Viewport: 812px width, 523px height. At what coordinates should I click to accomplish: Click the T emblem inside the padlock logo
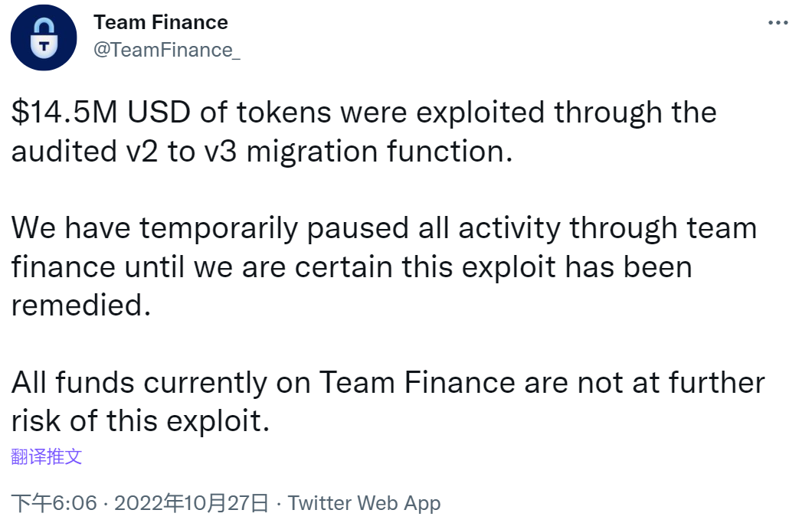coord(44,46)
